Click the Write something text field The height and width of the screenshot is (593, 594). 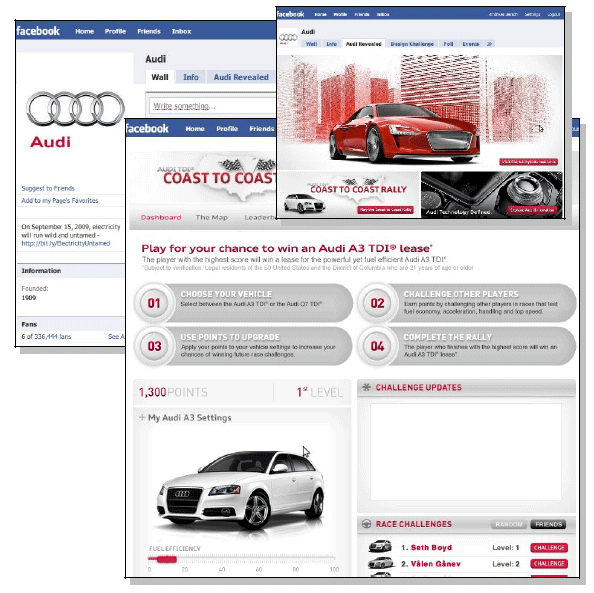tap(213, 106)
